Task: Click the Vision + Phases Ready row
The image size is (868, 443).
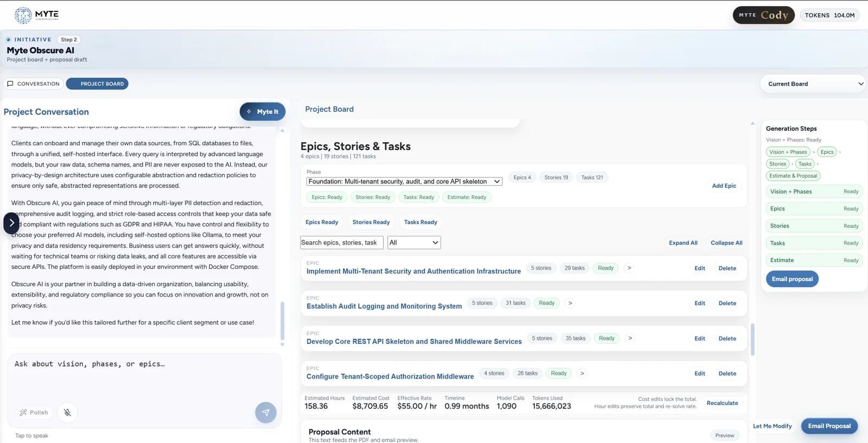Action: point(814,191)
